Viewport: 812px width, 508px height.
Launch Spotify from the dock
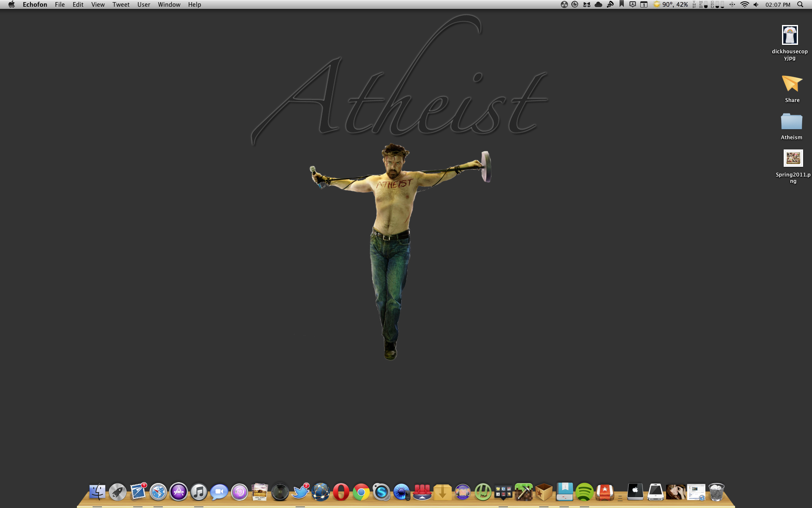coord(584,492)
